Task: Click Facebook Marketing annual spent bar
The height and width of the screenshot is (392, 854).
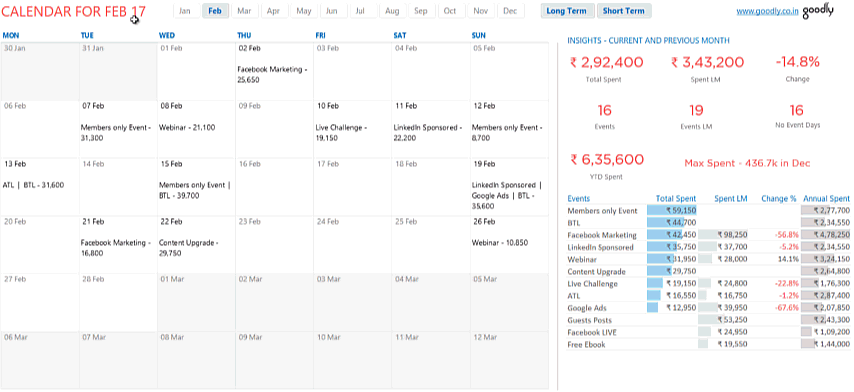Action: 826,235
